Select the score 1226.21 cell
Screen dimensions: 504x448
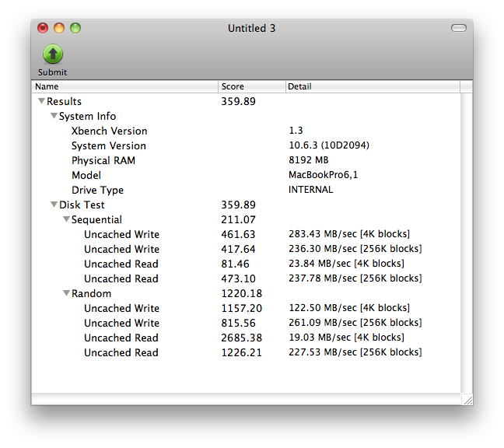[x=241, y=352]
